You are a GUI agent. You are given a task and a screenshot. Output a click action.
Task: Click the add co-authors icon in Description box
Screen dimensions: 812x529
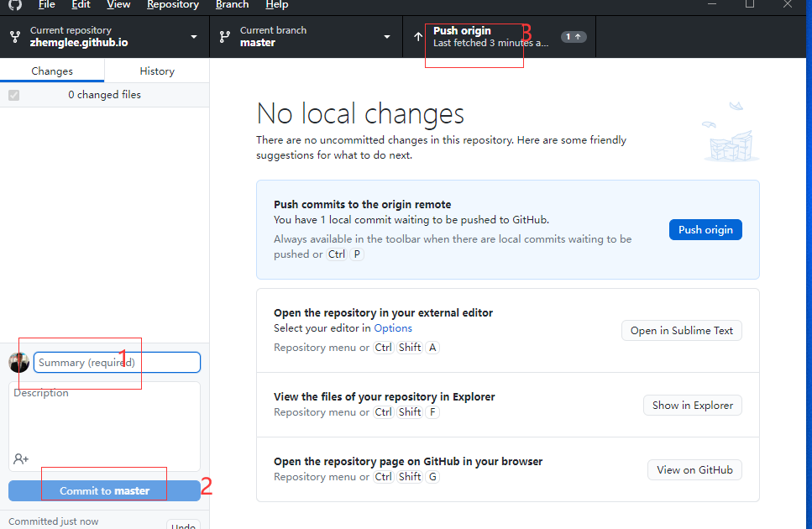21,458
